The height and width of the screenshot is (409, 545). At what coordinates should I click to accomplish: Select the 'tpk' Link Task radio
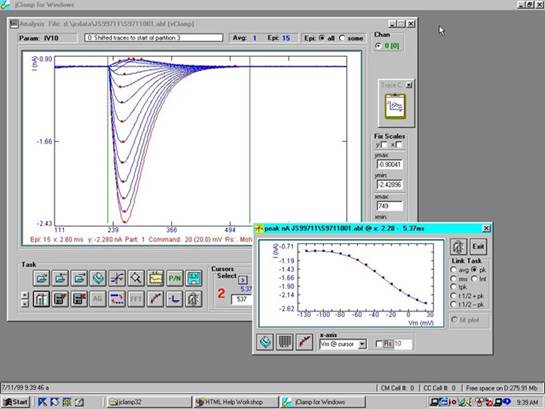coord(453,287)
